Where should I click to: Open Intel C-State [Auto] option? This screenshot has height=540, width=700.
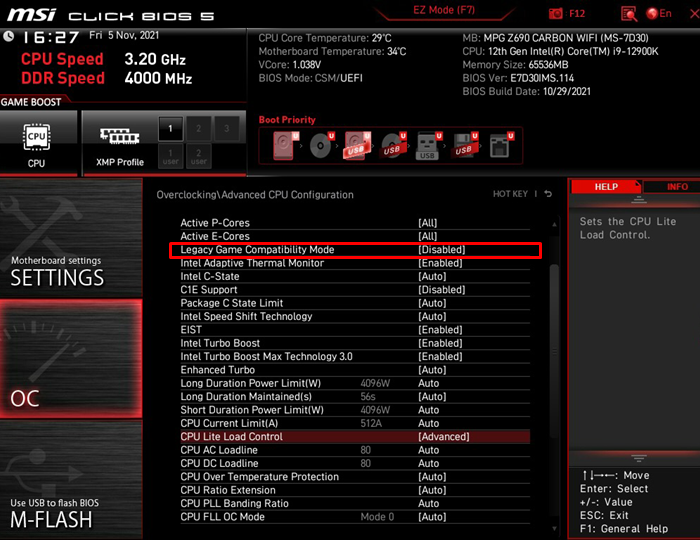pos(432,277)
